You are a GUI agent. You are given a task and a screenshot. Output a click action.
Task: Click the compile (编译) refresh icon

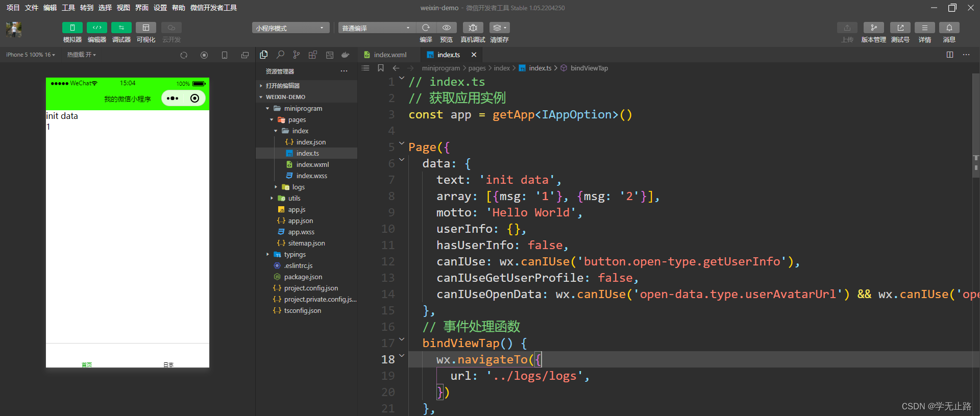426,28
